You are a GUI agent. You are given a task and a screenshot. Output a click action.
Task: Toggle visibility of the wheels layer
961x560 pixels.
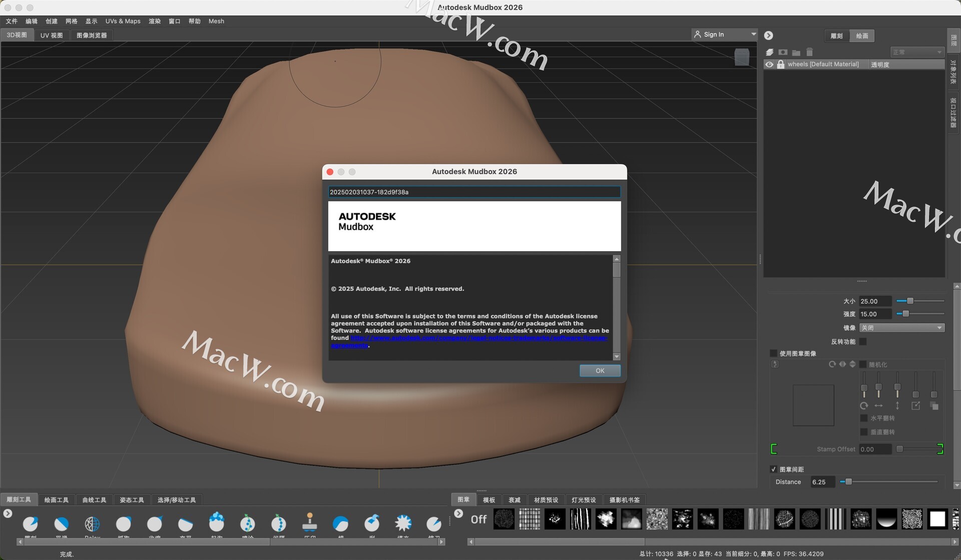[769, 65]
